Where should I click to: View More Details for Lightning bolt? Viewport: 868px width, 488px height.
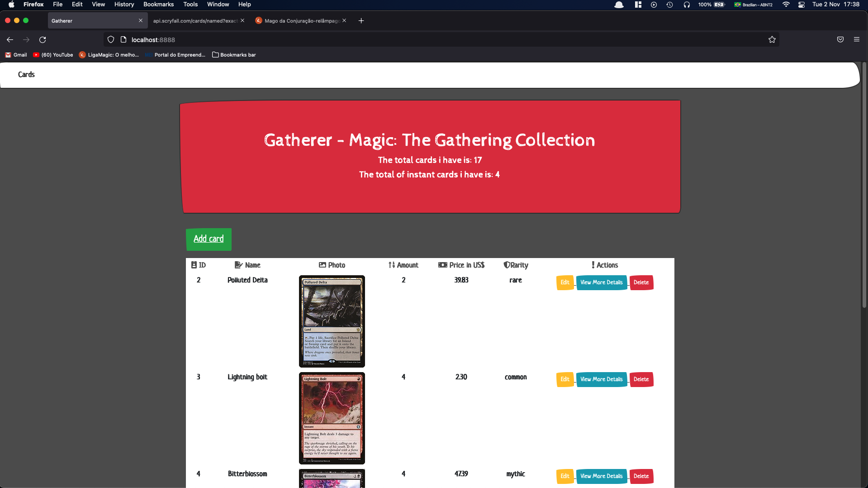click(x=602, y=379)
